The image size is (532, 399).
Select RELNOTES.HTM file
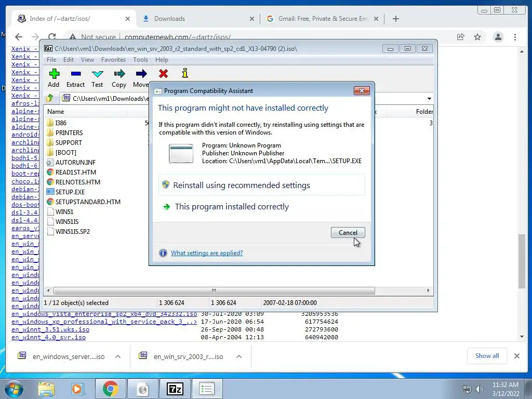pyautogui.click(x=78, y=182)
